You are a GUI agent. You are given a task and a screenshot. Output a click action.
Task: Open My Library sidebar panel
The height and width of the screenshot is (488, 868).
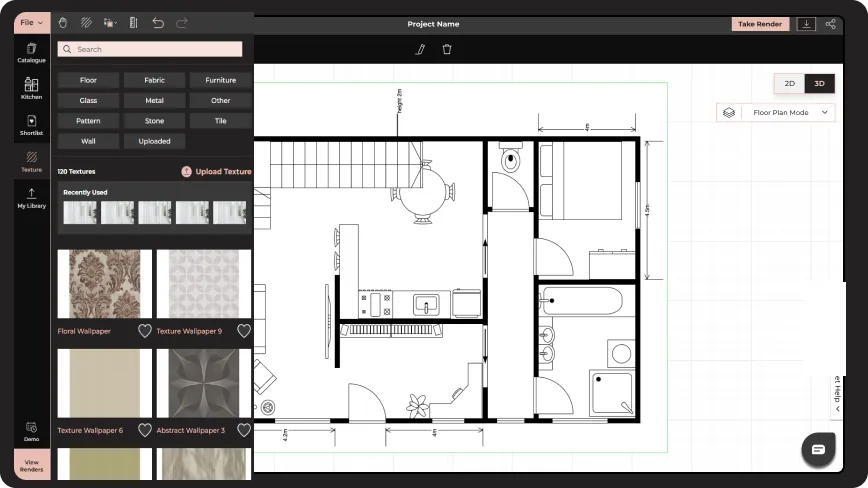32,198
